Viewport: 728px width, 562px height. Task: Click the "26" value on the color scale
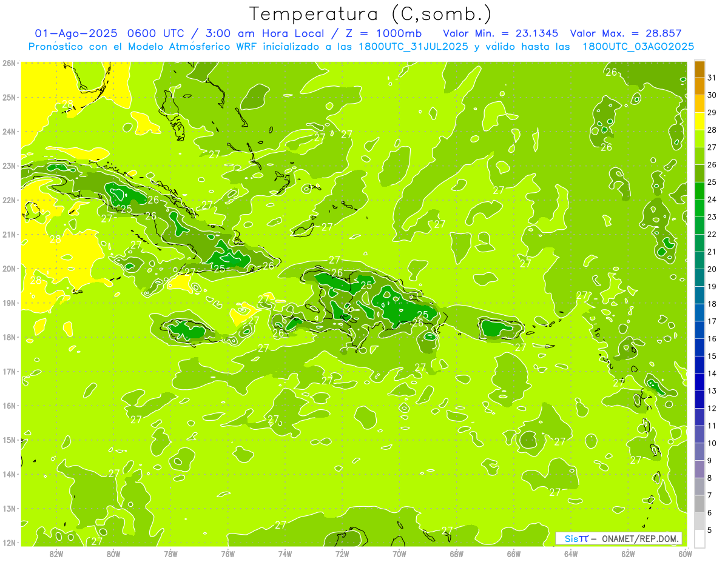(x=712, y=165)
